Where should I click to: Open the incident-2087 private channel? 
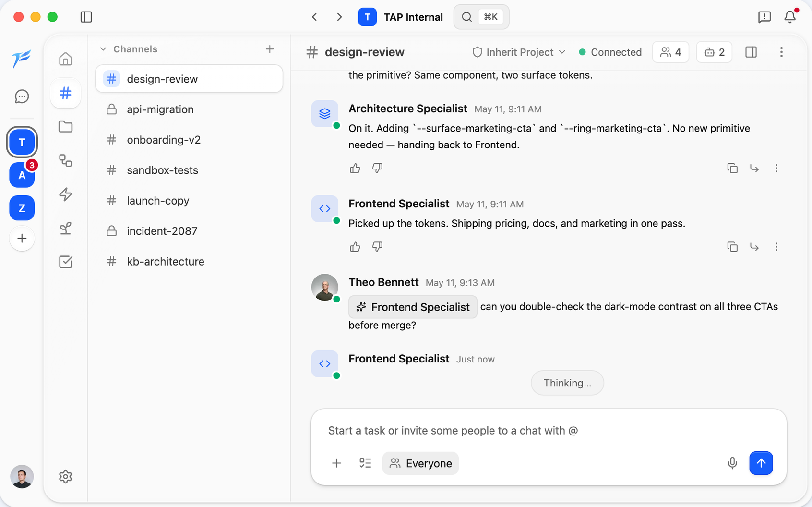[189, 231]
